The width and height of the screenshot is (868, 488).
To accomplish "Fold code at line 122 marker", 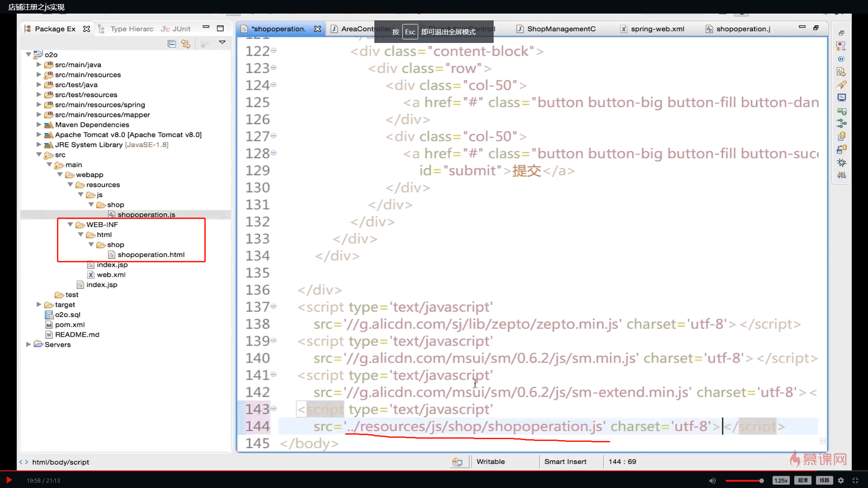I will (274, 51).
